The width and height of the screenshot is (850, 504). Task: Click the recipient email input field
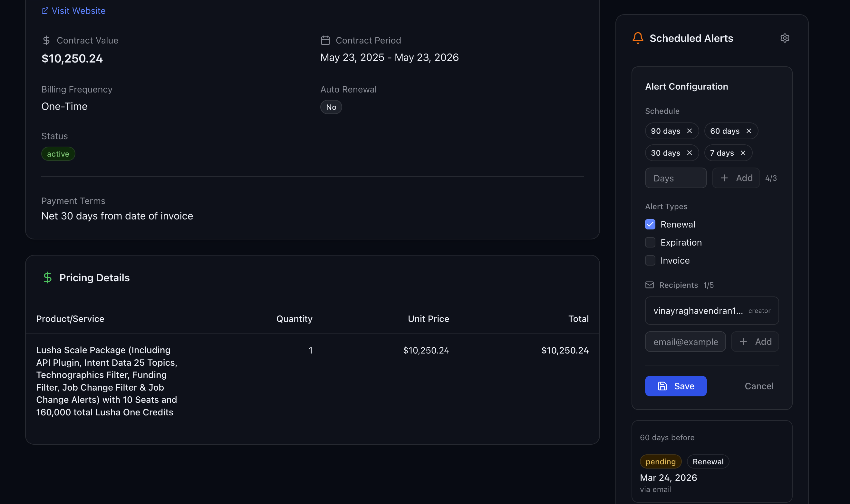pos(685,342)
